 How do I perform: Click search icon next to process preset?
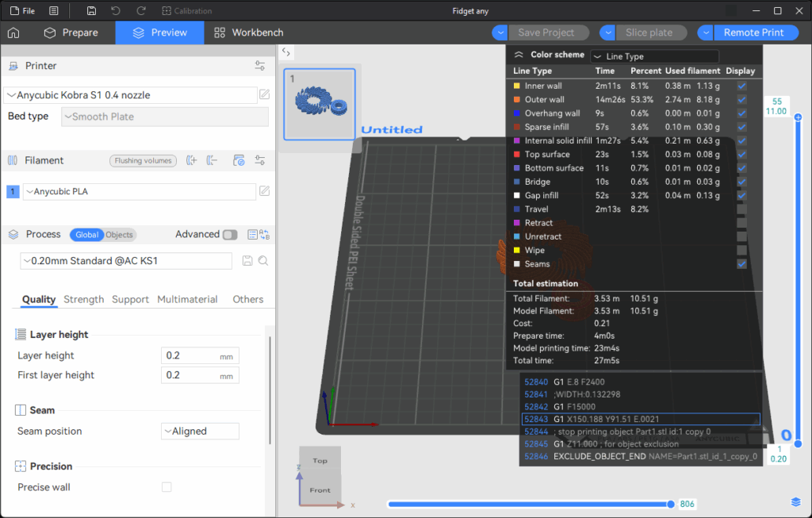263,261
